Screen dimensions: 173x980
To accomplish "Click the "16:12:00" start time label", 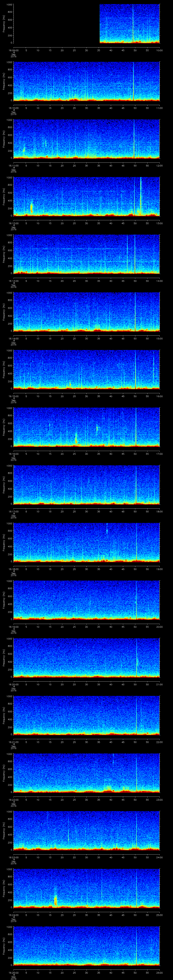I will (x=13, y=223).
